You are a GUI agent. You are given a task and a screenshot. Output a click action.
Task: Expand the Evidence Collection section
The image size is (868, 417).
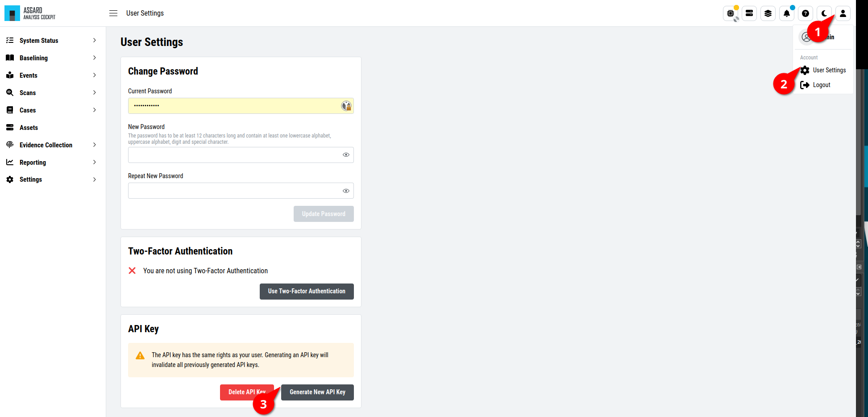pyautogui.click(x=51, y=145)
